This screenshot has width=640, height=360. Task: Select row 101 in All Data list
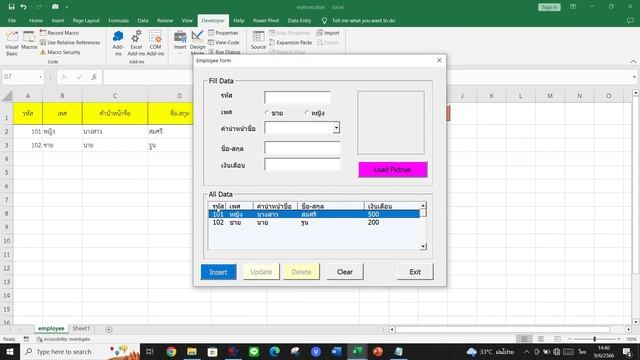(314, 214)
